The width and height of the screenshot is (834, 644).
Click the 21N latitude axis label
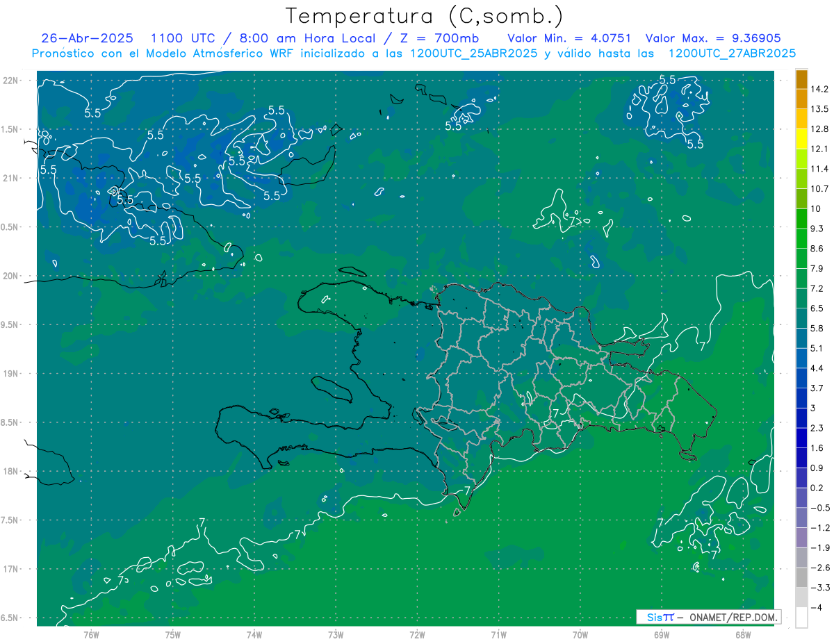(11, 178)
